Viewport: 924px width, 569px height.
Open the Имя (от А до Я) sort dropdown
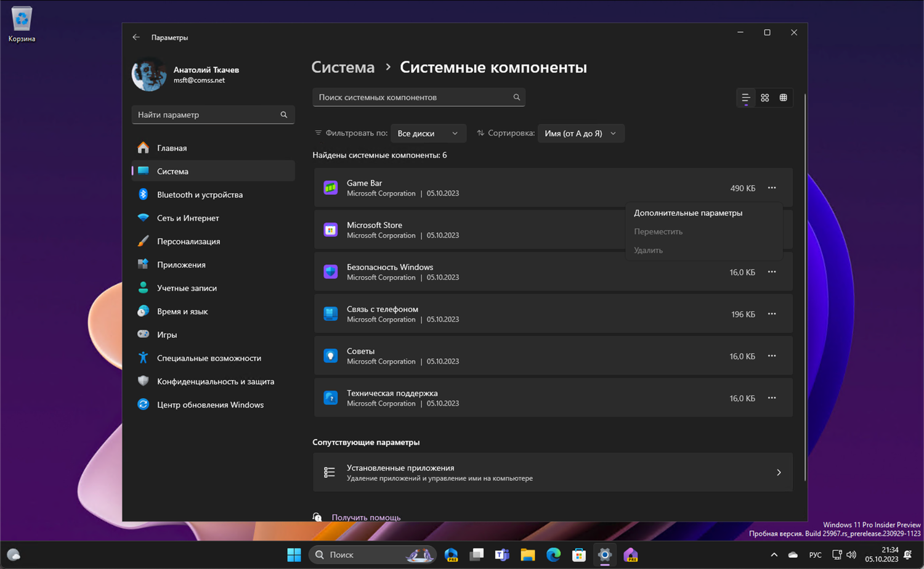pos(581,133)
